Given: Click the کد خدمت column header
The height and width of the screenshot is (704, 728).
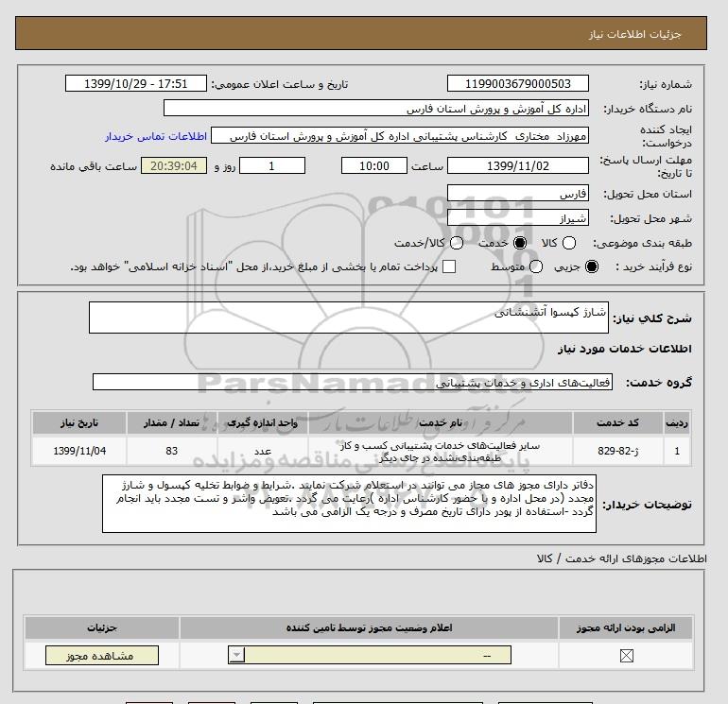Looking at the screenshot, I should click(618, 422).
